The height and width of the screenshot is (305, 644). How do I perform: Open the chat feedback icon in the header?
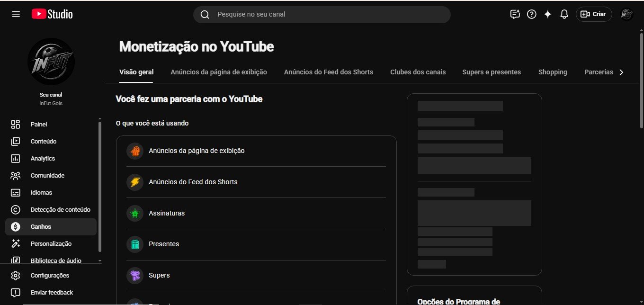(x=515, y=14)
